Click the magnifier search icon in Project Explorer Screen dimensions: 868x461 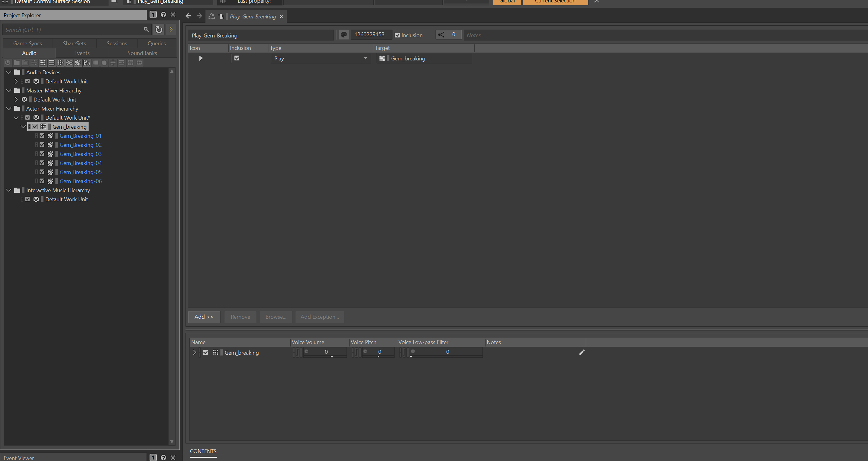146,30
